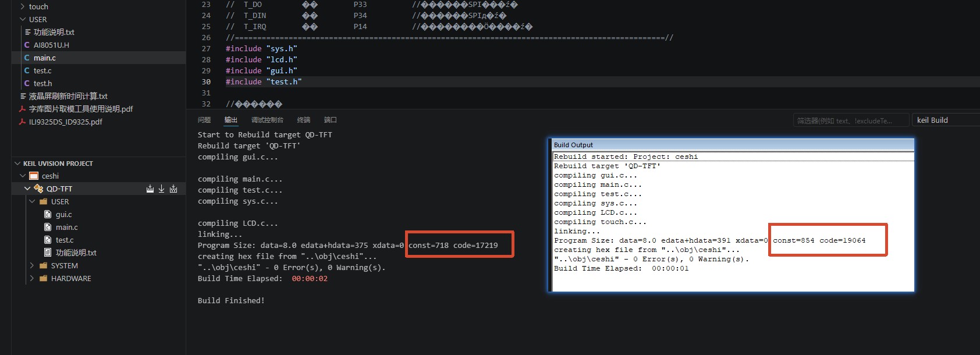Click the Download to device arrow icon on QD-TFT row

click(x=161, y=189)
